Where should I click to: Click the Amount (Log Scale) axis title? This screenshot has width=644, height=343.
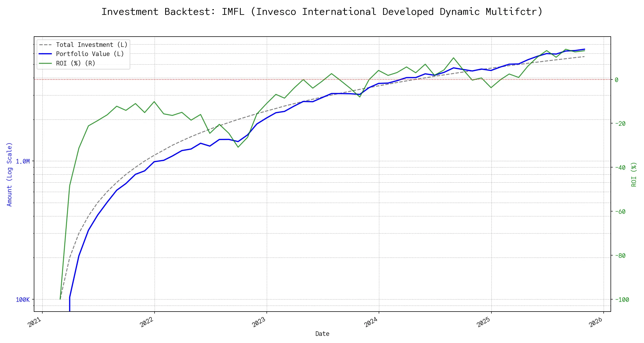pos(9,174)
